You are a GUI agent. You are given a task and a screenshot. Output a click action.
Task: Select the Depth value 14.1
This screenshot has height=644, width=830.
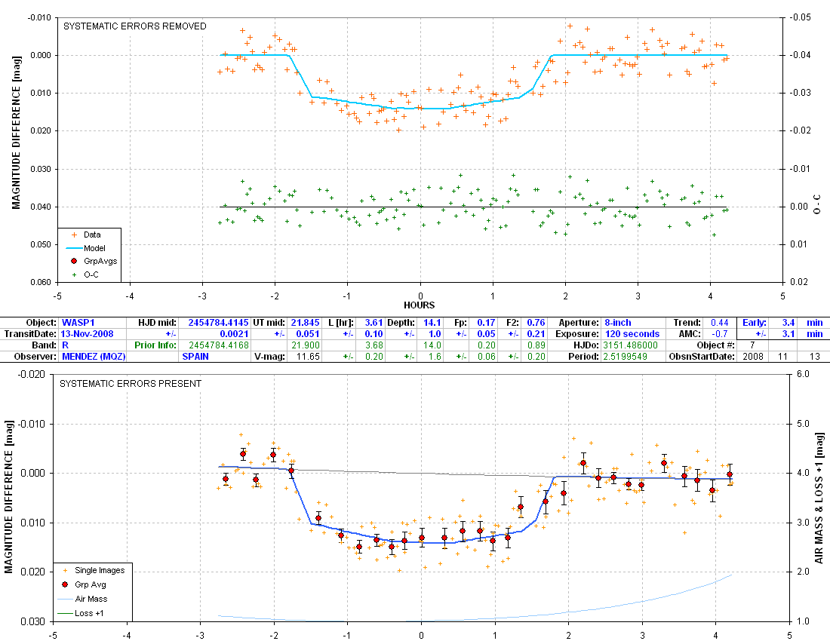point(432,323)
